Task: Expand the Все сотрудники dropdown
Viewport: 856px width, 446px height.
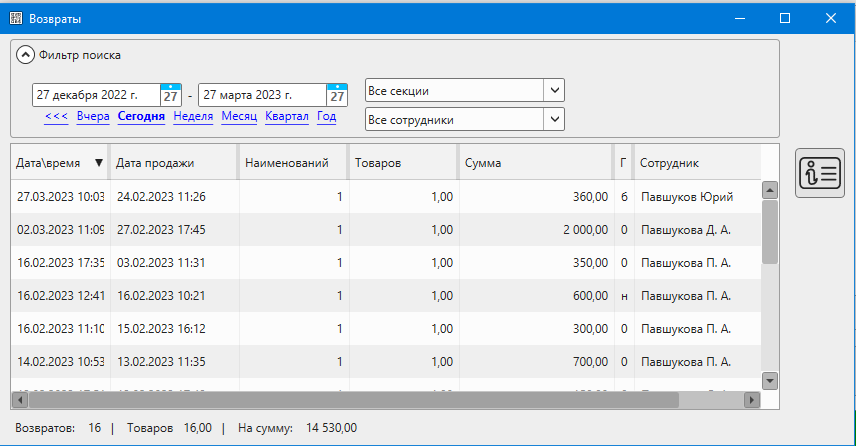Action: 554,119
